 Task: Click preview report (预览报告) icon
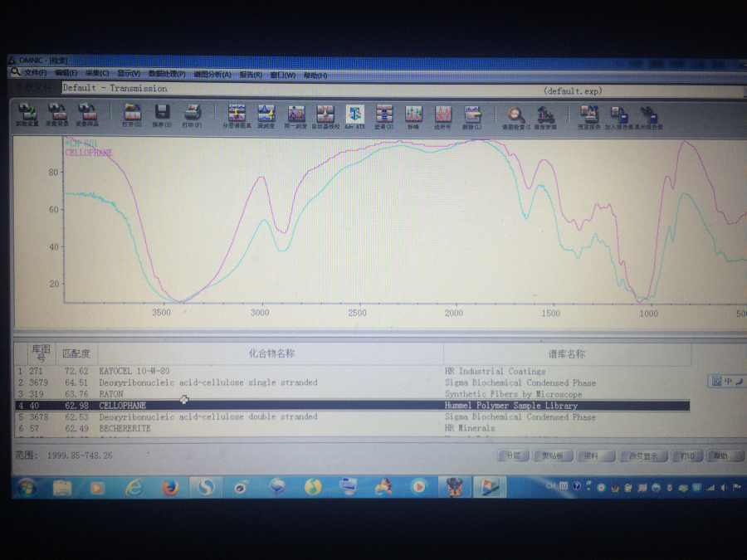tap(589, 117)
